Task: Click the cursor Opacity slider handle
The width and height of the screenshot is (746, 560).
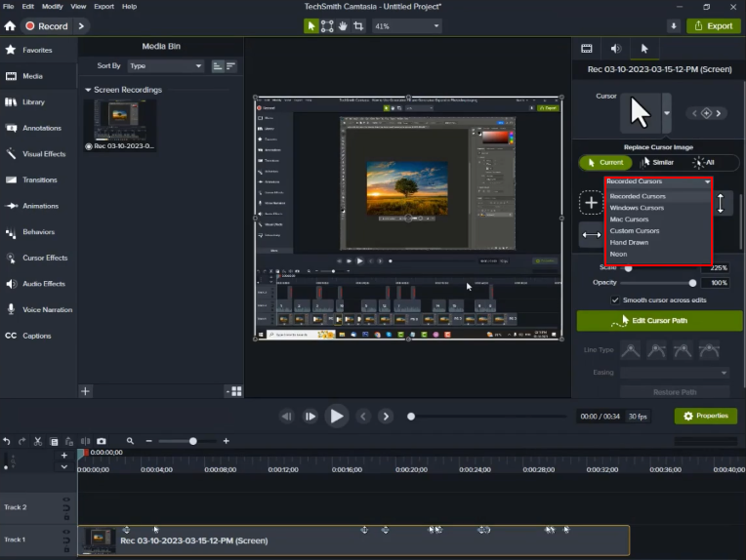Action: coord(694,283)
